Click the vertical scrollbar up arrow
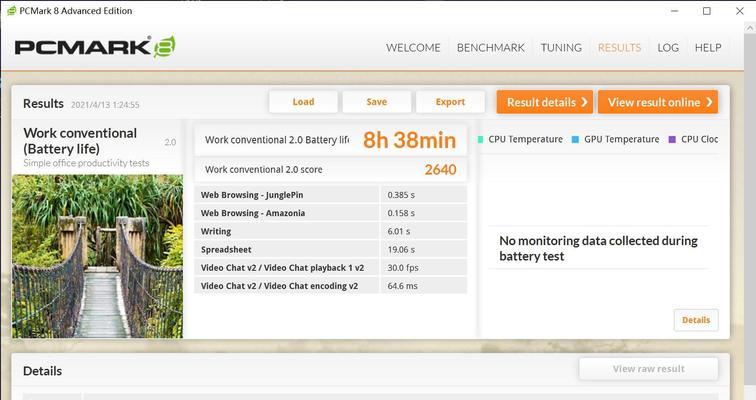This screenshot has width=756, height=400. pos(750,28)
